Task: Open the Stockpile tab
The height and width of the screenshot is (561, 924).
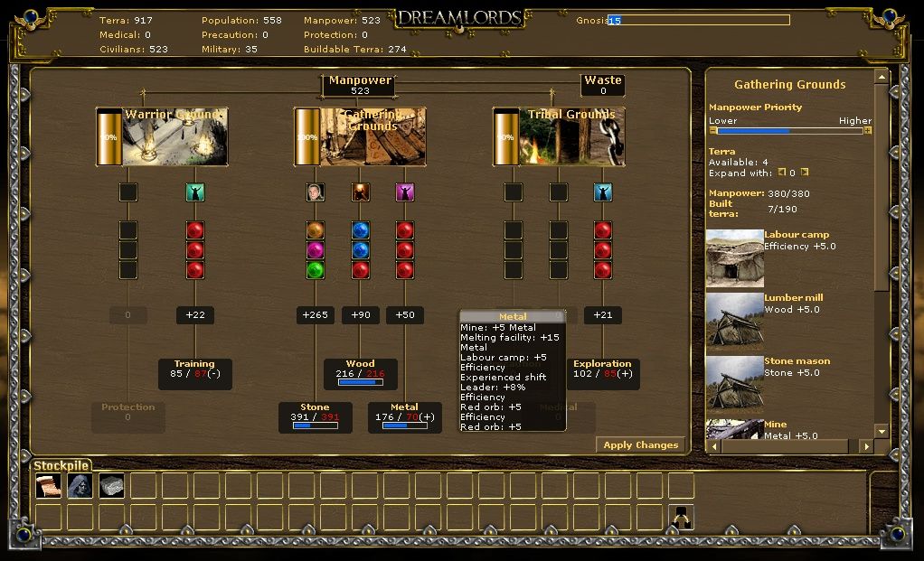Action: click(x=61, y=465)
